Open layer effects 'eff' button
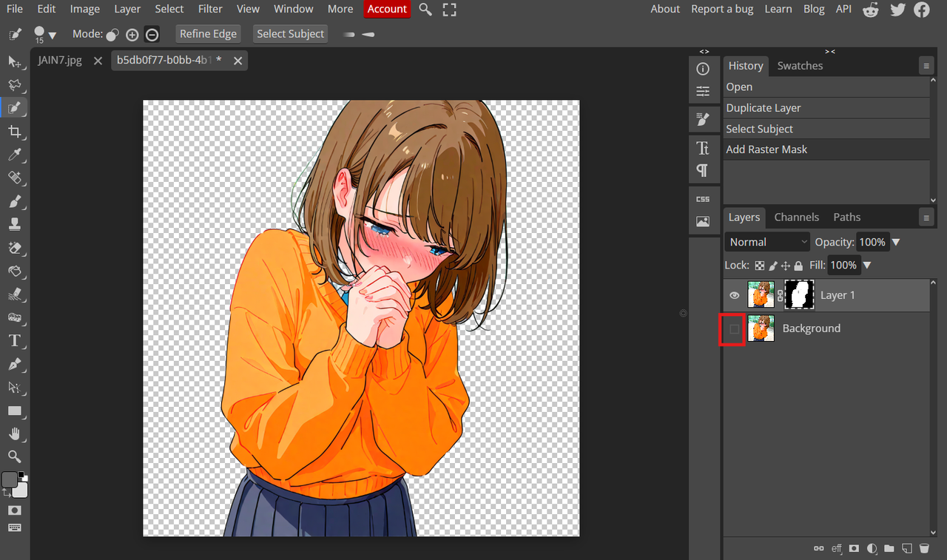Screen dimensions: 947x560 (x=837, y=549)
